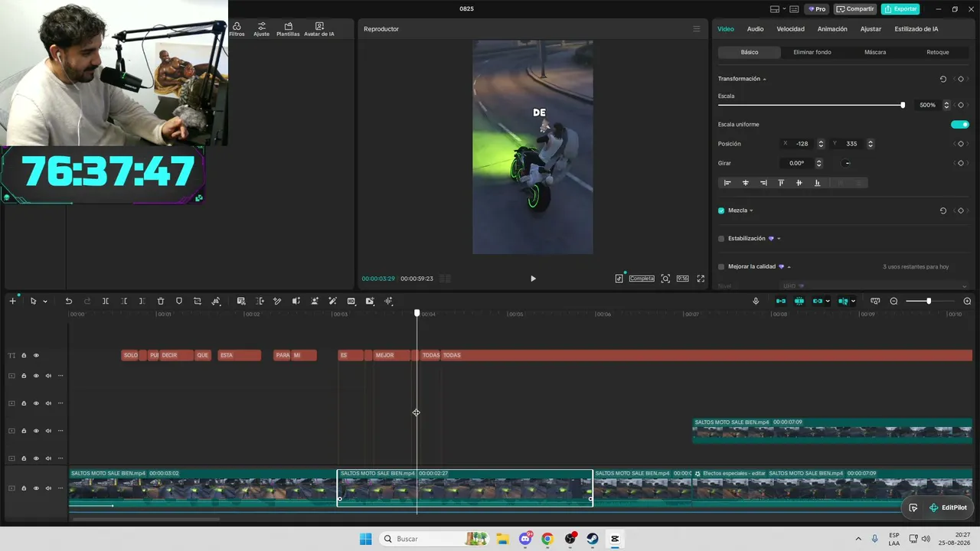The width and height of the screenshot is (980, 551).
Task: Collapse the Mejorar la calidad section
Action: 789,267
